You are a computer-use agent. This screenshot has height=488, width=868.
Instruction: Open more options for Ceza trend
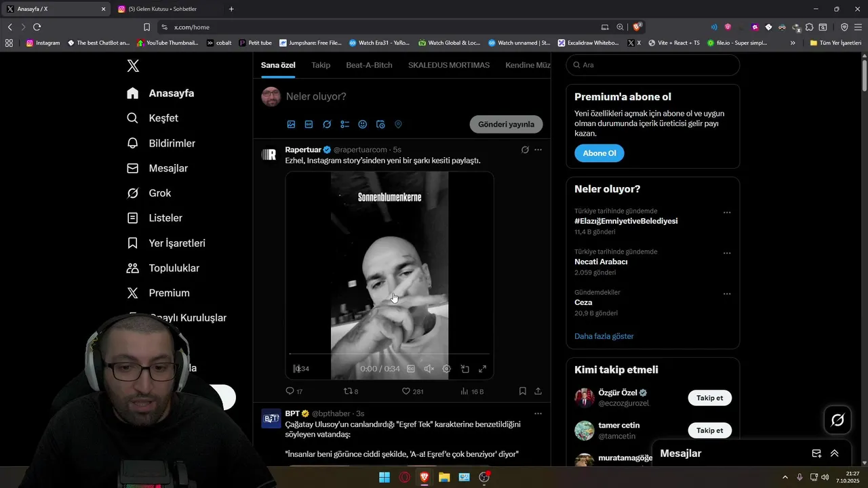coord(727,293)
